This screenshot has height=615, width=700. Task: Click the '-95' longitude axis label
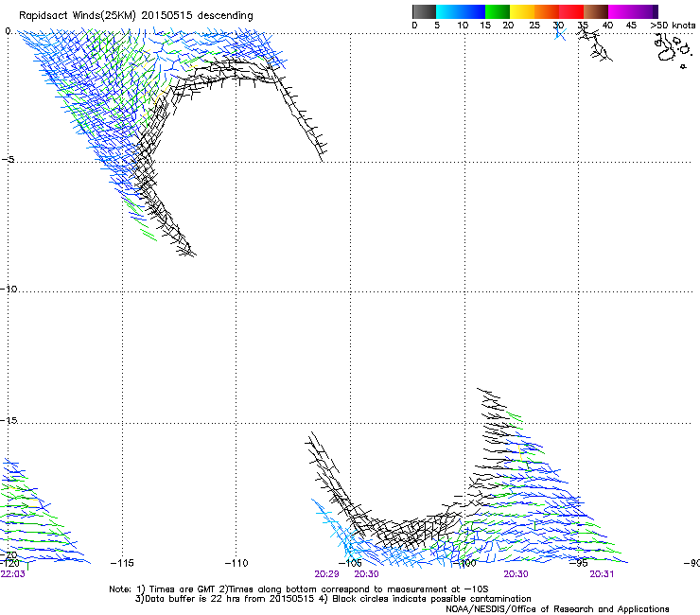579,563
